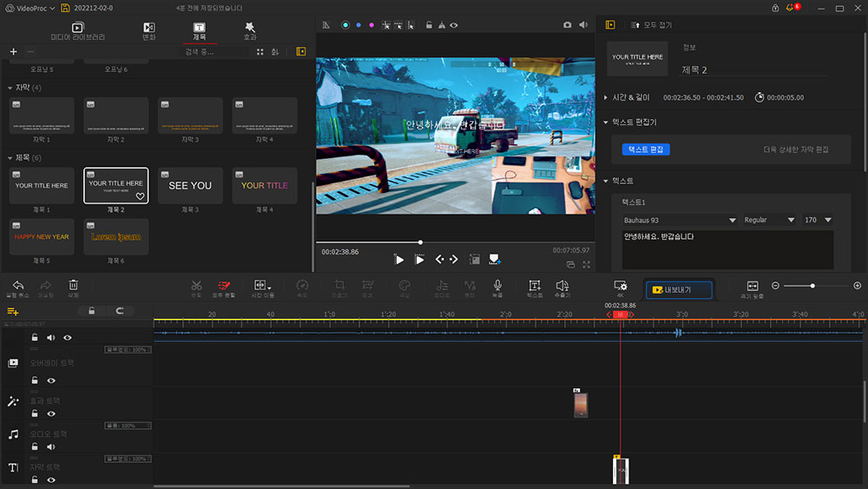The height and width of the screenshot is (489, 868).
Task: Click the scissors split icon
Action: tap(196, 285)
